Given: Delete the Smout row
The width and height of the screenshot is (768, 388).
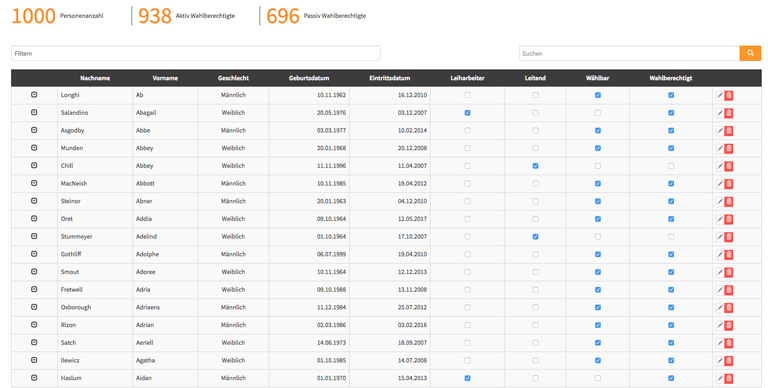Looking at the screenshot, I should click(x=729, y=272).
